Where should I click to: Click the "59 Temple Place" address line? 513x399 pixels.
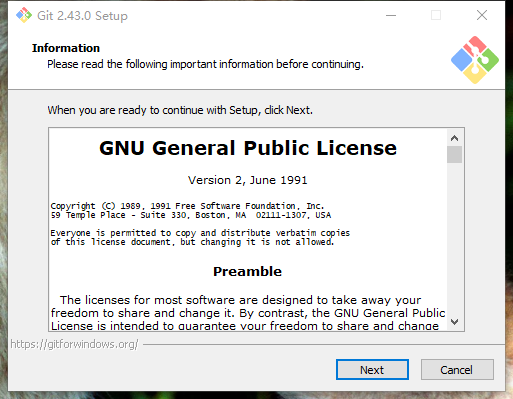pyautogui.click(x=191, y=215)
